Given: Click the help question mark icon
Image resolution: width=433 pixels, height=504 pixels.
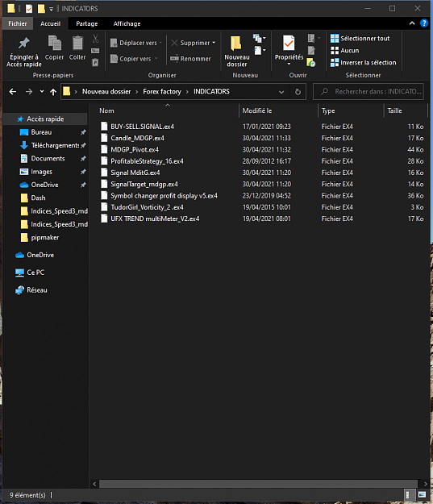Looking at the screenshot, I should tap(424, 23).
